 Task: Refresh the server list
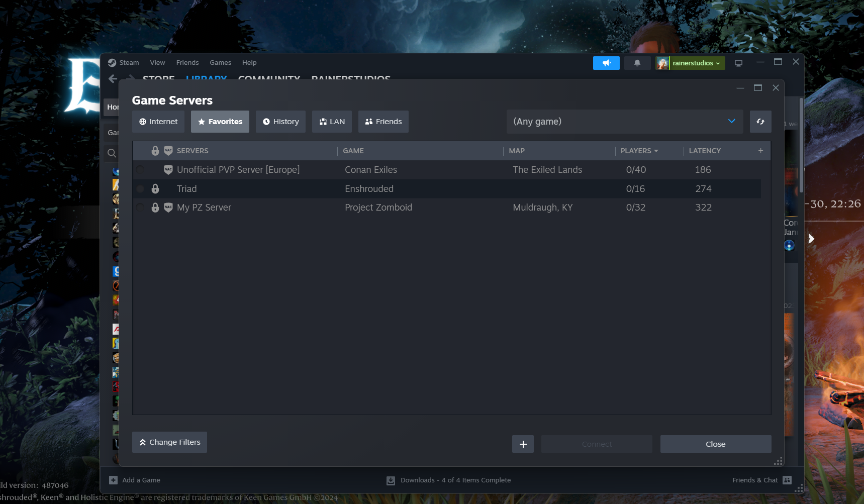click(x=760, y=121)
